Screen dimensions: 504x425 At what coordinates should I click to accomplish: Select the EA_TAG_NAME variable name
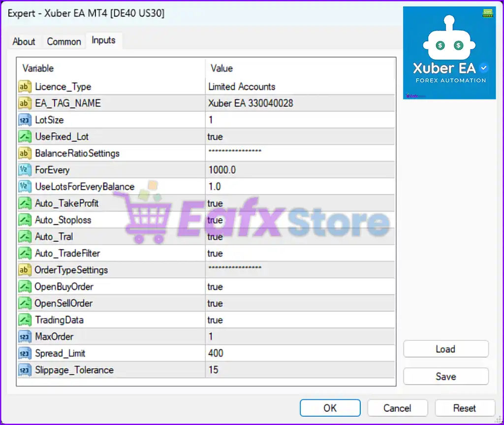68,103
